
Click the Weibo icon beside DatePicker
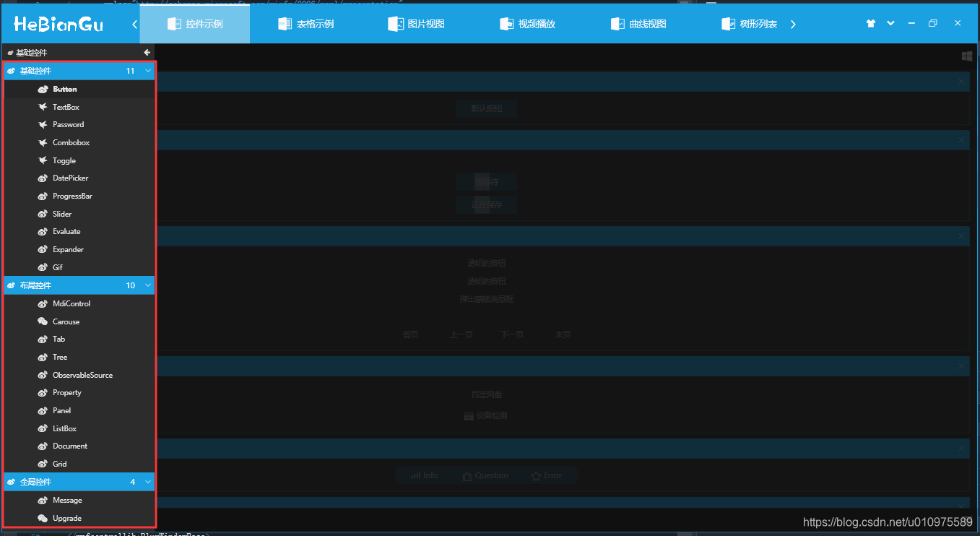pos(43,178)
